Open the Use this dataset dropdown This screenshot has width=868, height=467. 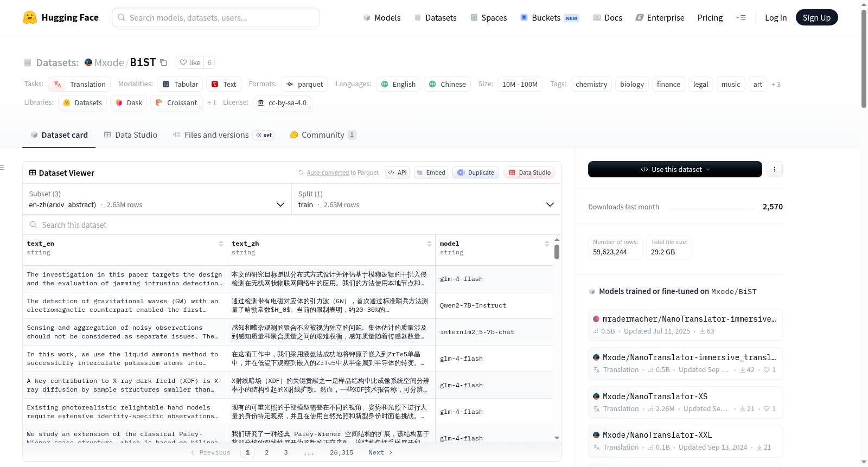click(675, 169)
